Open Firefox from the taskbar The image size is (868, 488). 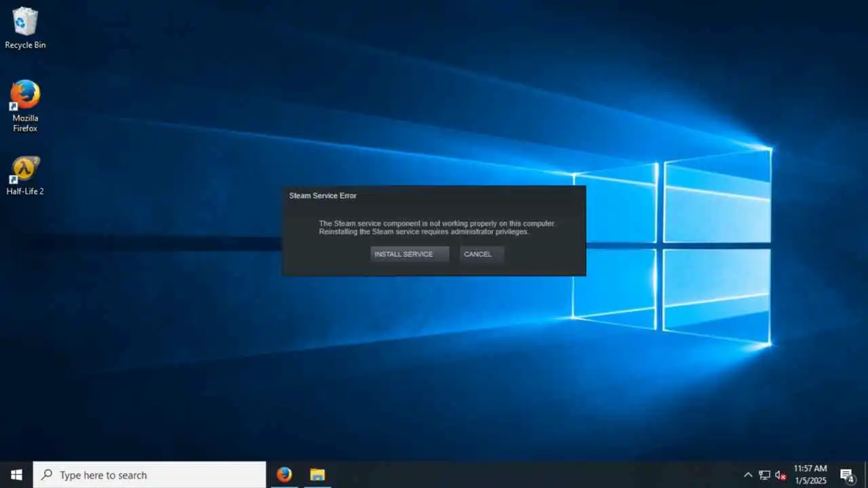(284, 474)
